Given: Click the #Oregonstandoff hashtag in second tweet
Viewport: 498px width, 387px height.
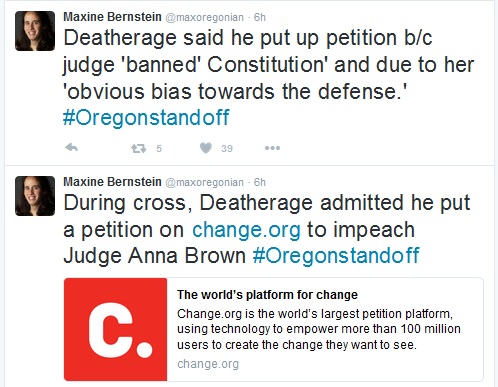Looking at the screenshot, I should (336, 256).
